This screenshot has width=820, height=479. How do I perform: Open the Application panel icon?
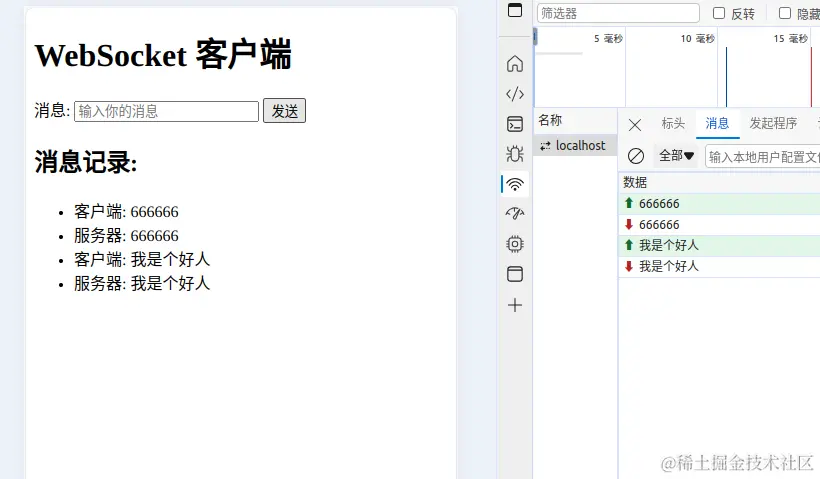pos(515,274)
